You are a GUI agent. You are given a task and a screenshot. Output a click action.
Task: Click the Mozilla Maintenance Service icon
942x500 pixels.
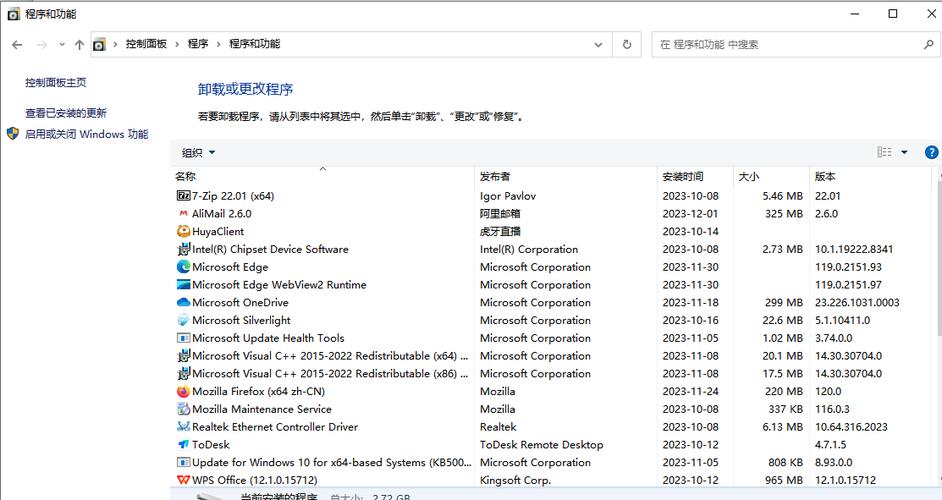point(183,409)
